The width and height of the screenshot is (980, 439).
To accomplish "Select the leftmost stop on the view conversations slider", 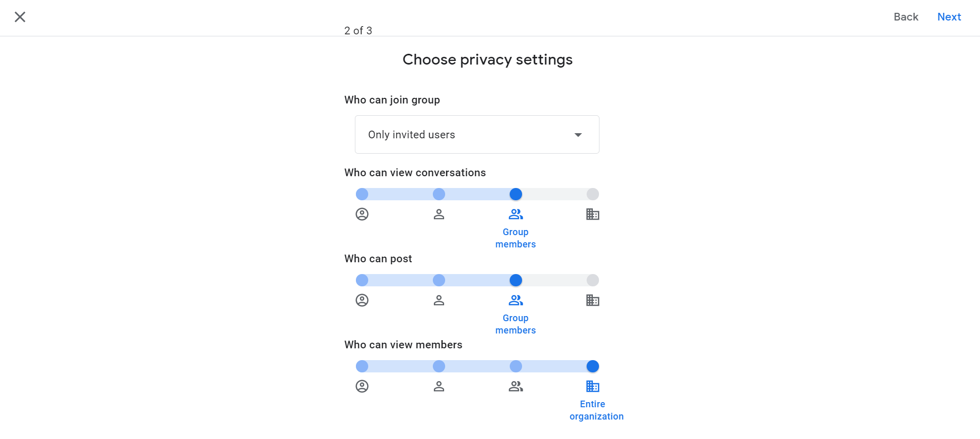I will (362, 194).
